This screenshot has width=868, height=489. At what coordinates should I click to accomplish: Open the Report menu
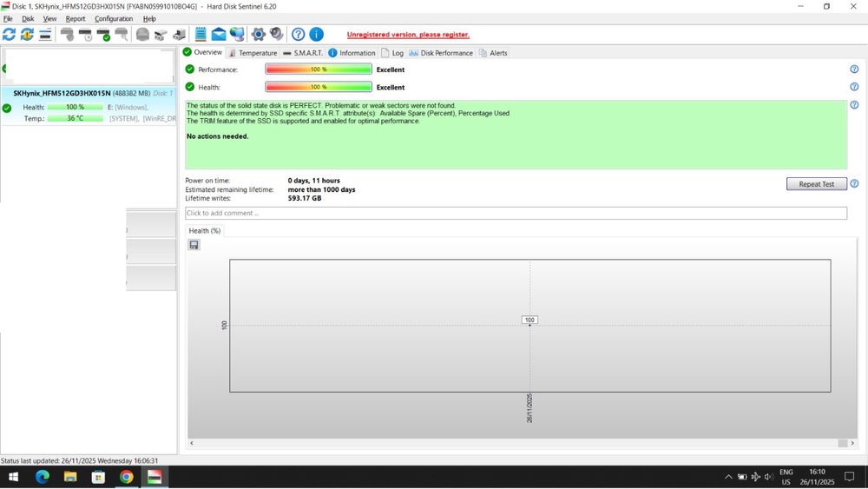pyautogui.click(x=76, y=18)
